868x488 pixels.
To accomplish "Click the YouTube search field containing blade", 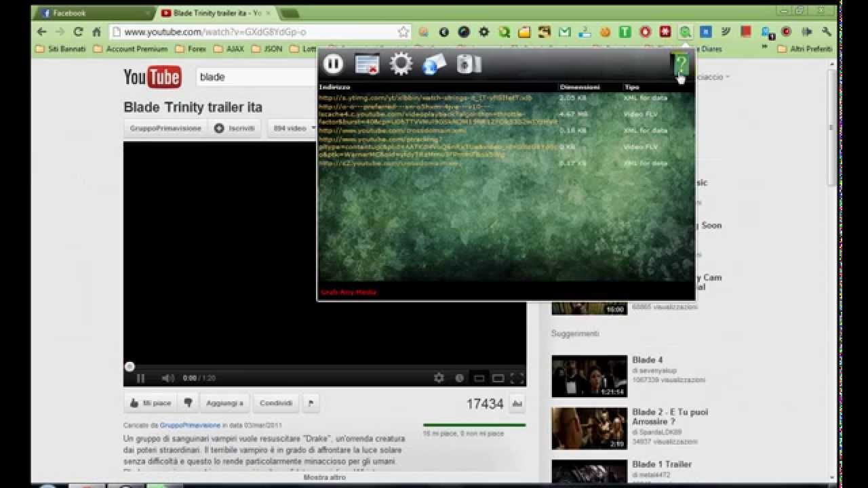I will pos(258,77).
